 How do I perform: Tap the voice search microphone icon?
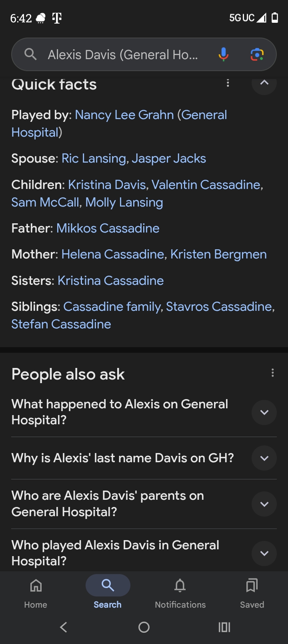pos(224,54)
